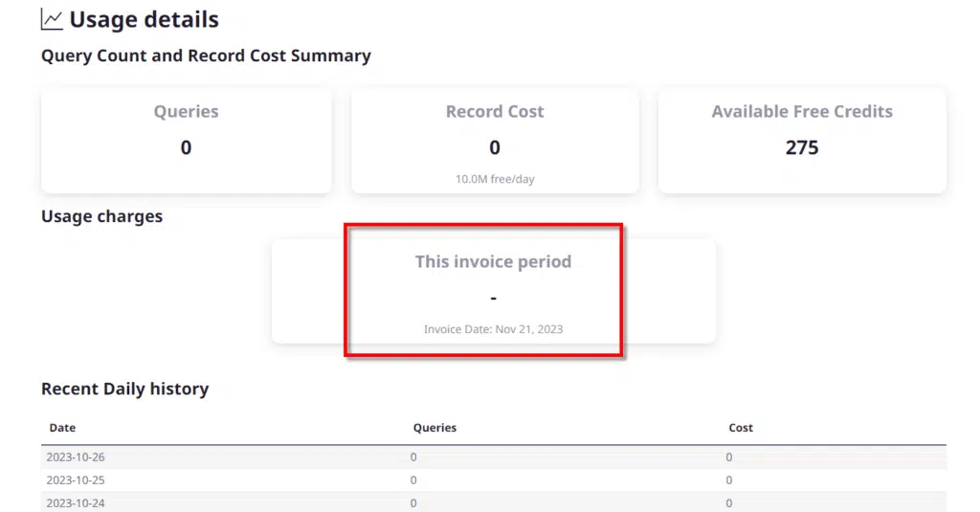Click the Invoice Date Nov 21, 2023 text
The height and width of the screenshot is (512, 980).
tap(493, 329)
